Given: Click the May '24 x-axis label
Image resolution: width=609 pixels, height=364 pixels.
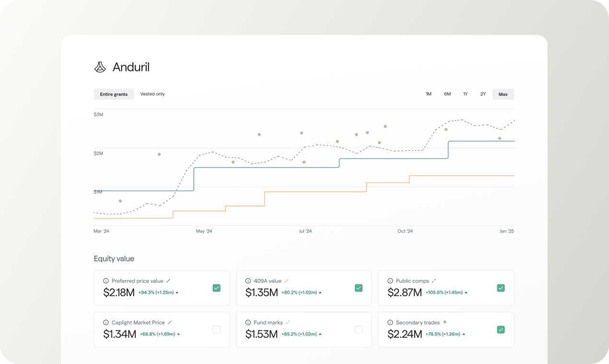Looking at the screenshot, I should [x=204, y=231].
